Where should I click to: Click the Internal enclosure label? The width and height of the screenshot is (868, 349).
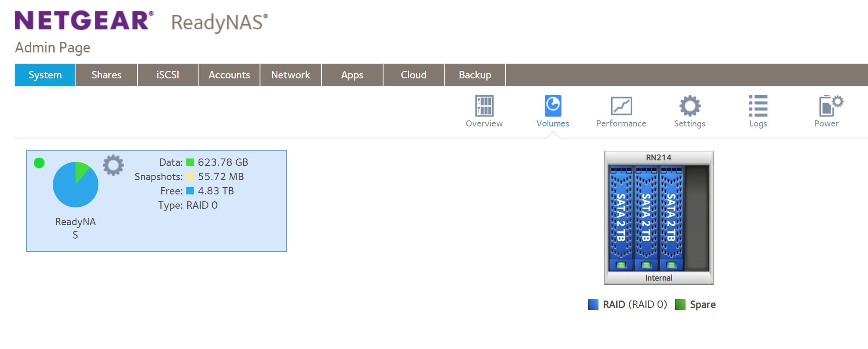(x=659, y=278)
